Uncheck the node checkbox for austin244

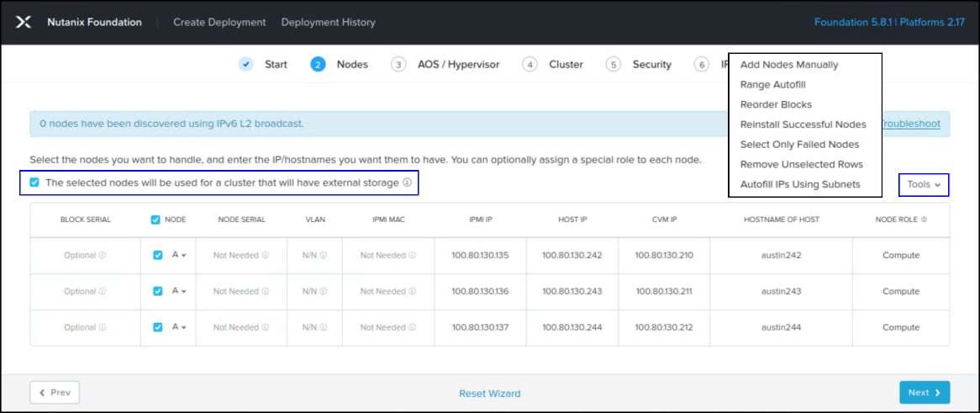coord(157,327)
